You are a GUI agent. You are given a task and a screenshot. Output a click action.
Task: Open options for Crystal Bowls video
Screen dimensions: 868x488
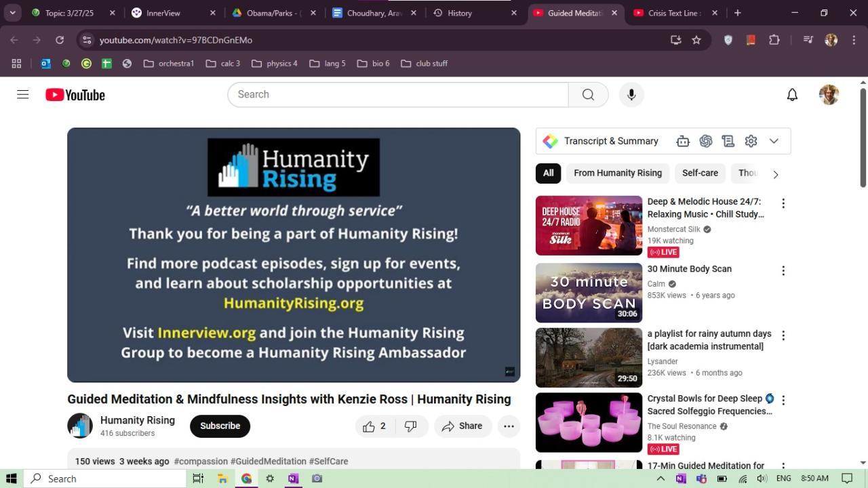coord(783,401)
